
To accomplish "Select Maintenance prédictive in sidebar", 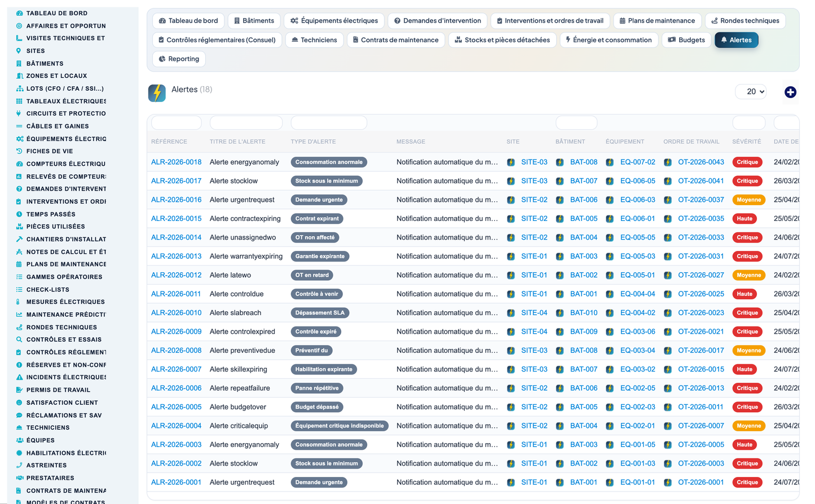I will pos(66,315).
